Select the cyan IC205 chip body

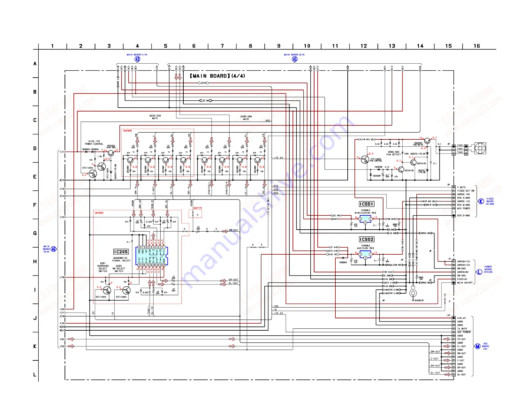152,256
